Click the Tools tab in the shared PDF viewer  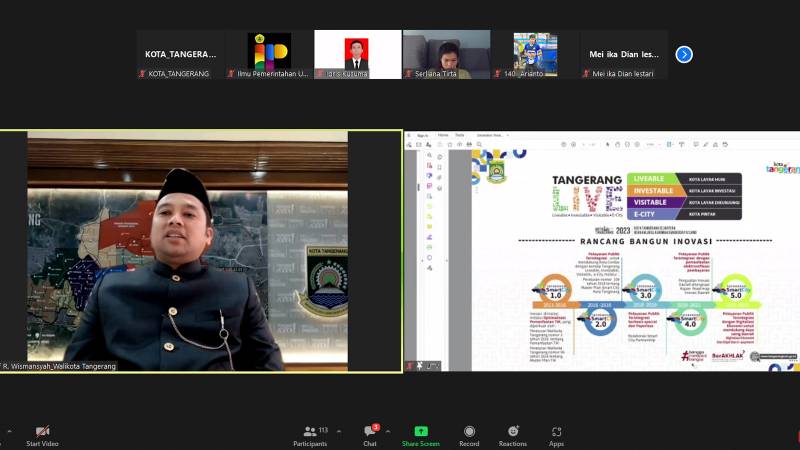point(460,135)
